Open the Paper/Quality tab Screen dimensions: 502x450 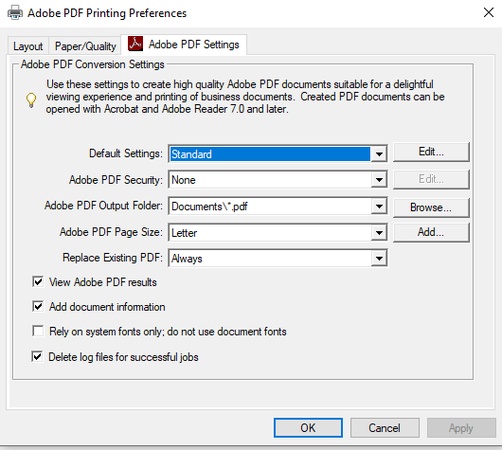pyautogui.click(x=85, y=46)
